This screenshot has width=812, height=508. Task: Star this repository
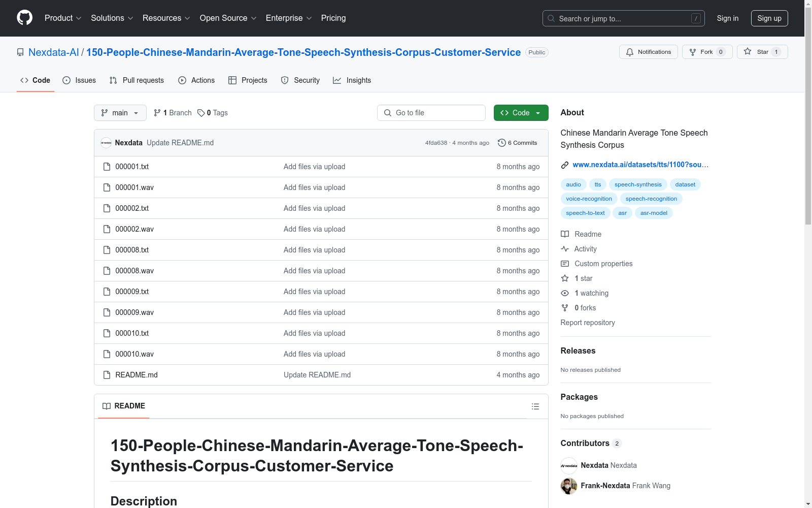(x=762, y=52)
